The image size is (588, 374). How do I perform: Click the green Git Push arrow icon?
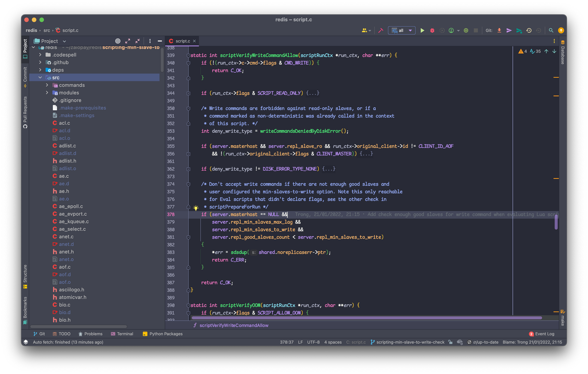click(519, 30)
